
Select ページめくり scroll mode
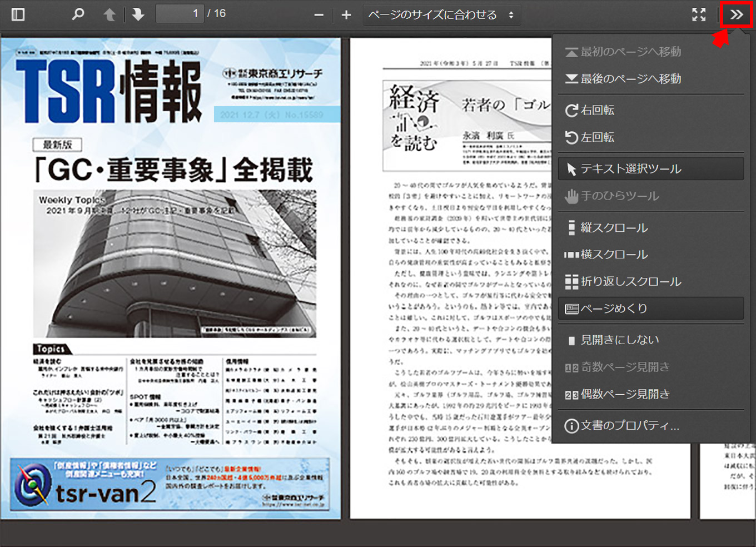coord(651,308)
